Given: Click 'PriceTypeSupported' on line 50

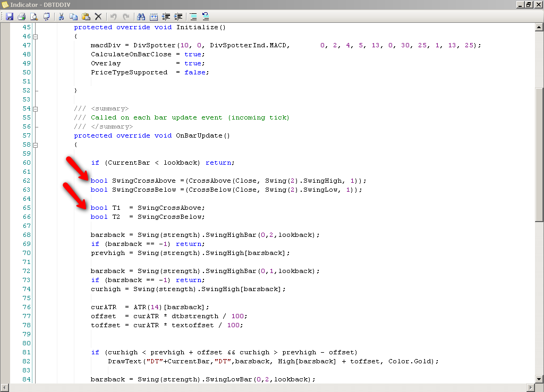Looking at the screenshot, I should pyautogui.click(x=129, y=72).
